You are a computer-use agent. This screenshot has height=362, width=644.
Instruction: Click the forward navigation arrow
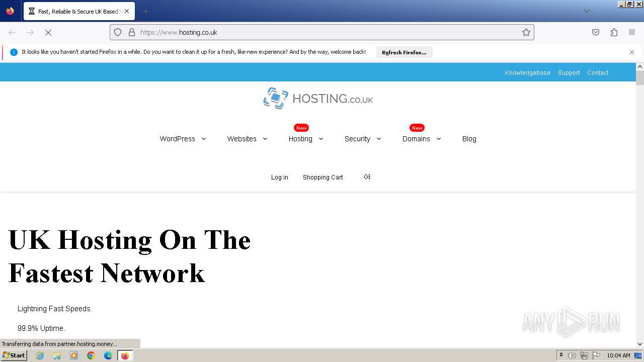click(x=30, y=32)
